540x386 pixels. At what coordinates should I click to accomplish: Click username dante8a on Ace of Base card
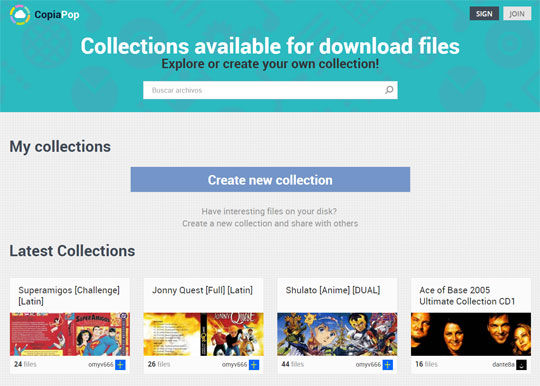pyautogui.click(x=503, y=365)
